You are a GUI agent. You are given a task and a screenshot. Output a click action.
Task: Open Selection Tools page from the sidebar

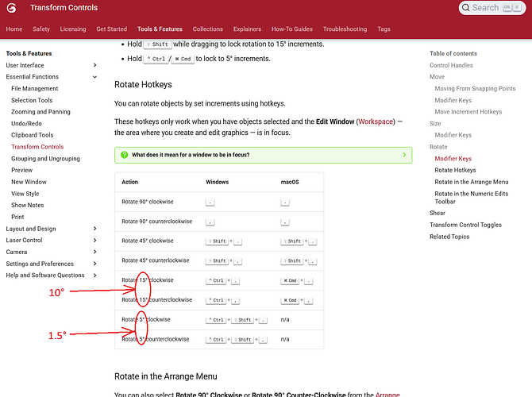pyautogui.click(x=32, y=100)
